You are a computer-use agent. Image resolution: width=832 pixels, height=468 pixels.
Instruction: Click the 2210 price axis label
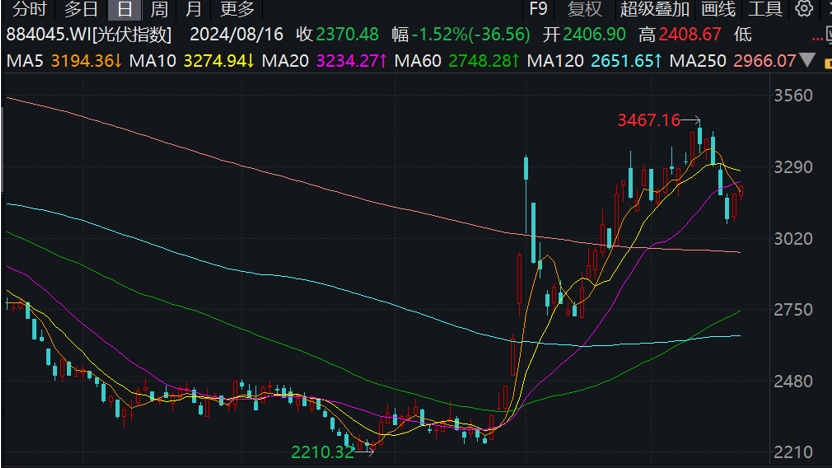coord(793,452)
